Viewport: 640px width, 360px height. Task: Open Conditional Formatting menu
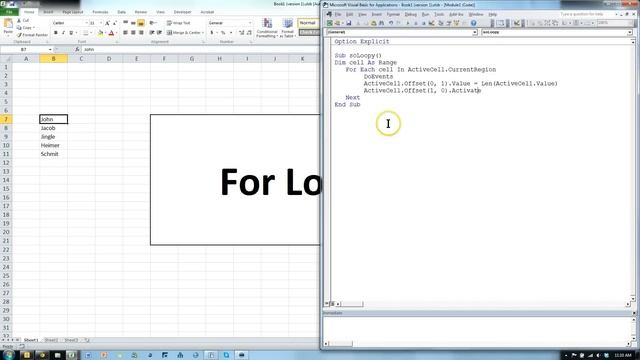click(267, 28)
